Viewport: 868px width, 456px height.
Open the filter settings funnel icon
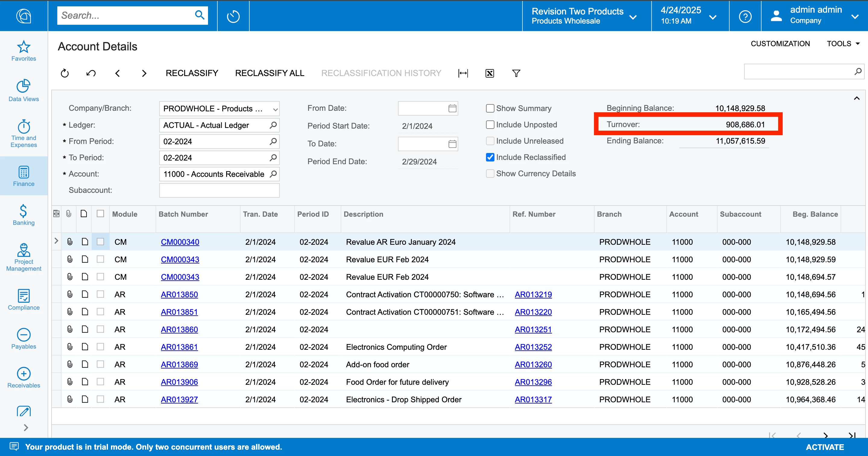[516, 73]
